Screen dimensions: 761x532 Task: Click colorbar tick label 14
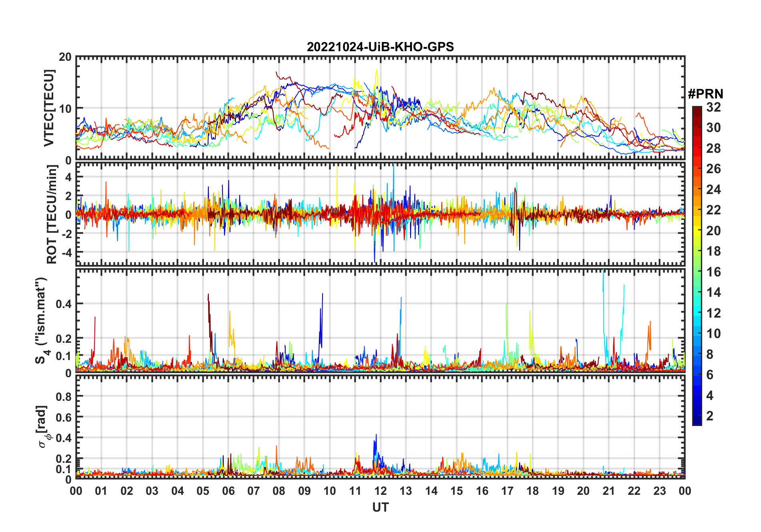click(713, 292)
